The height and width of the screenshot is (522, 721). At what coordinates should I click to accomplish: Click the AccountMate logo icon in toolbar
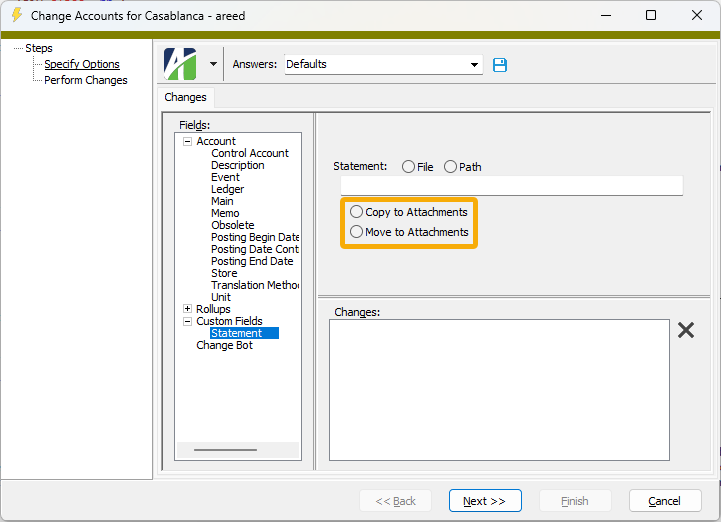pyautogui.click(x=180, y=64)
